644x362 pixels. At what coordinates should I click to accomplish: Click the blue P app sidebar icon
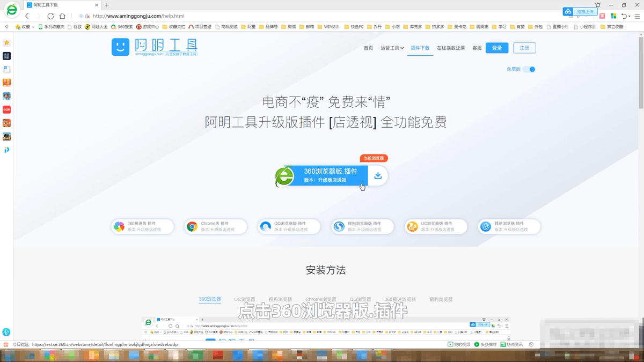click(x=6, y=150)
